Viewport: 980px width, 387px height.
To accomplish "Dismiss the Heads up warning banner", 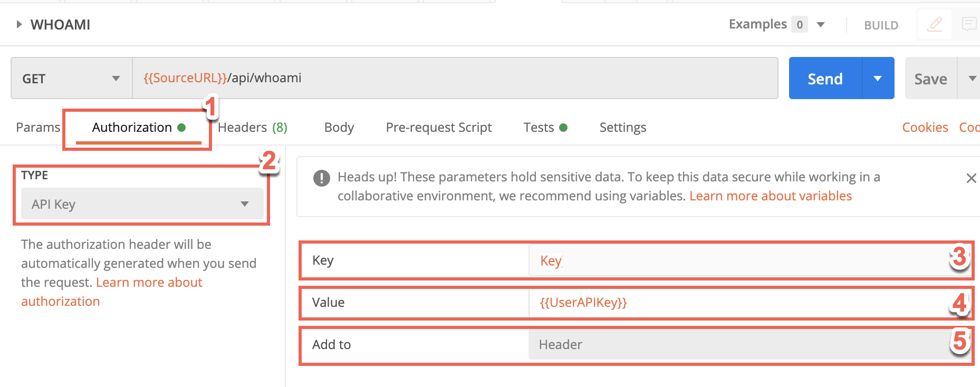I will pyautogui.click(x=971, y=178).
